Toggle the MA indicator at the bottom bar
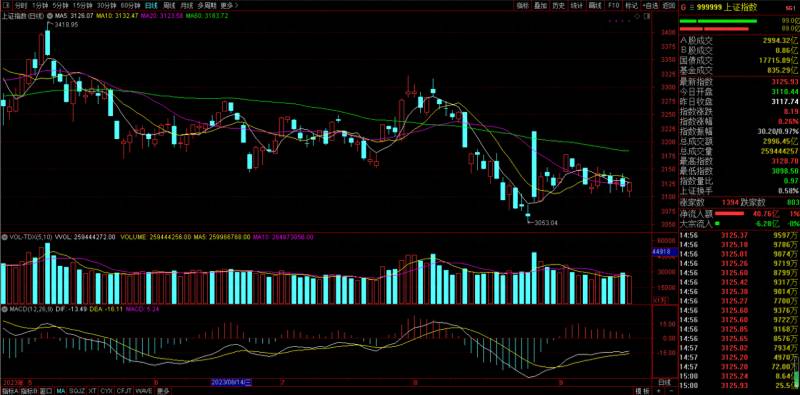 pos(60,391)
